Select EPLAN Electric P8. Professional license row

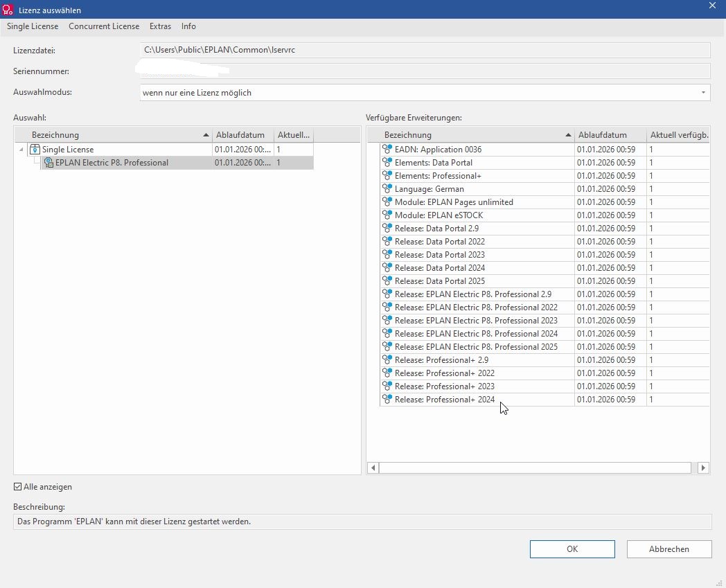click(177, 163)
